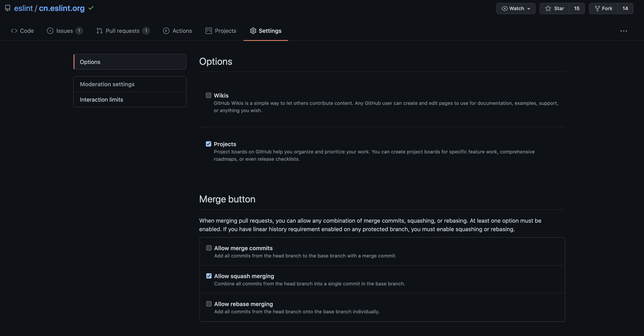
Task: Enable Allow merge commits
Action: (209, 248)
